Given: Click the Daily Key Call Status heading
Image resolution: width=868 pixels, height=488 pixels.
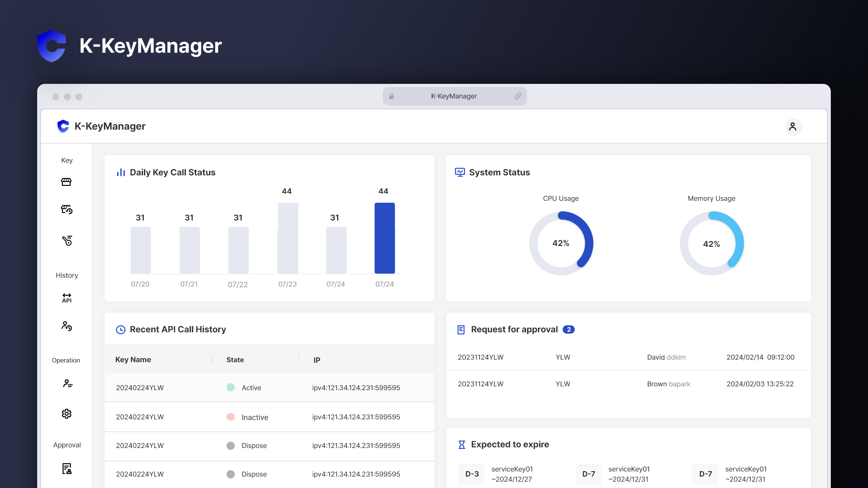Looking at the screenshot, I should click(173, 172).
